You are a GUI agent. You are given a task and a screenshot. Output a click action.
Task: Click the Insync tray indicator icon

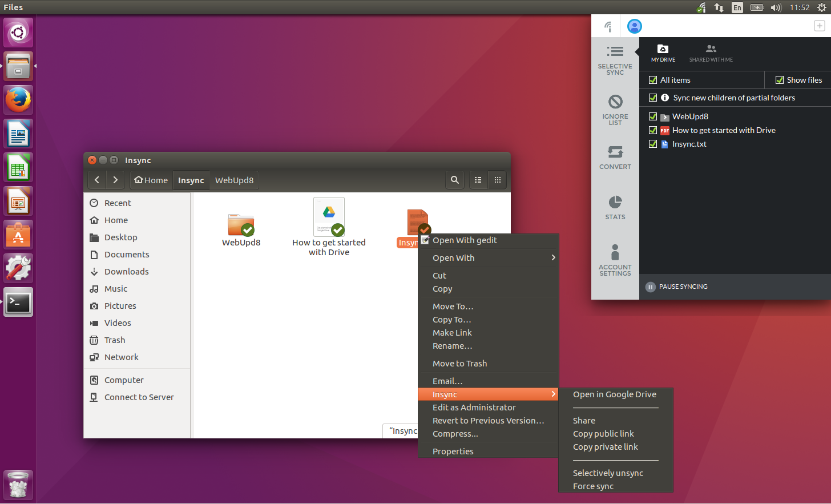tap(701, 7)
